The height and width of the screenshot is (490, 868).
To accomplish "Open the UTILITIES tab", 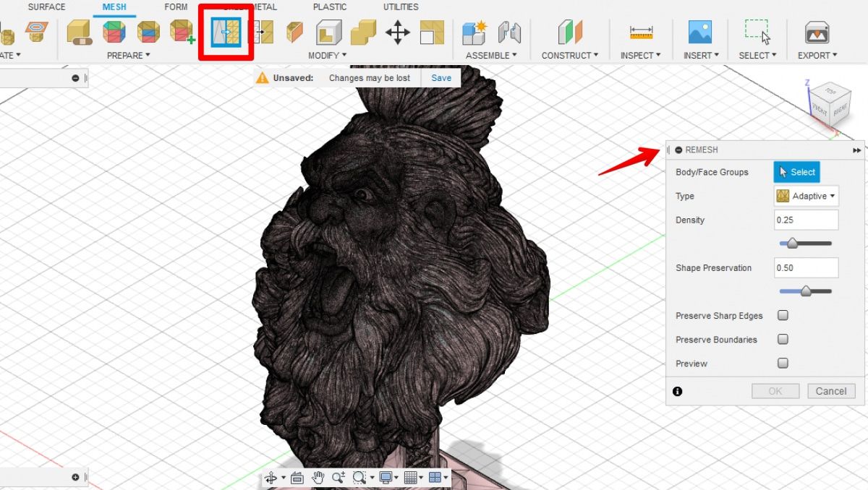I will coord(400,7).
